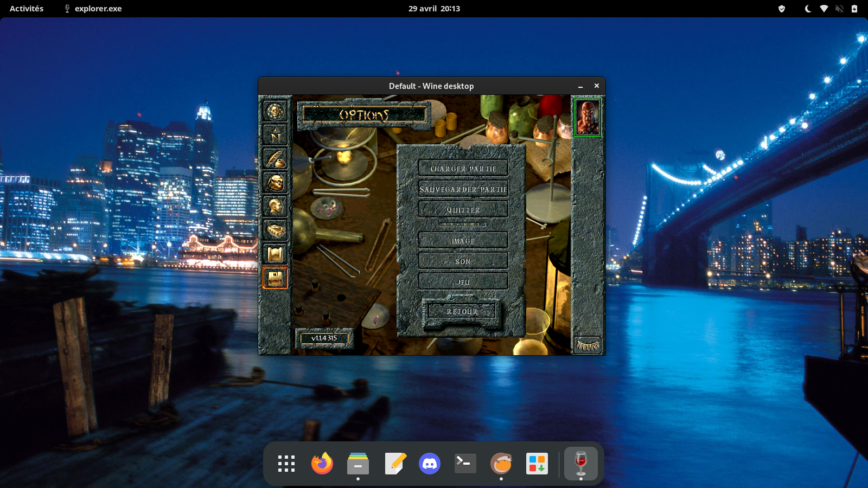This screenshot has width=868, height=488.
Task: Open the mage spellbook icon
Action: tap(275, 230)
